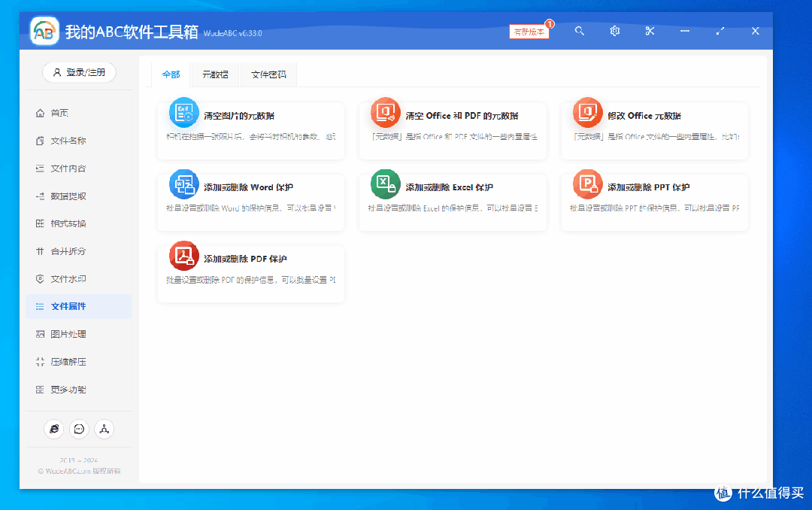Viewport: 812px width, 510px height.
Task: Open 清空图片的元数据 card title
Action: tap(239, 116)
